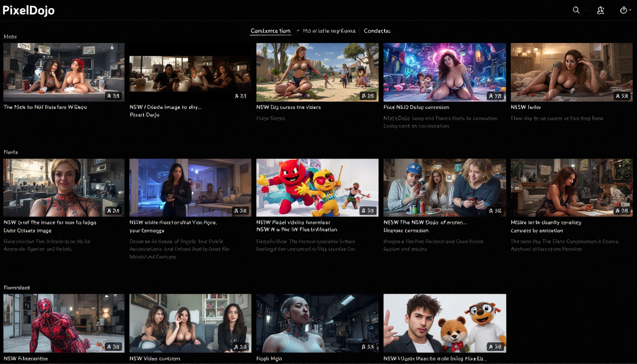Click duration badge on red devil cartoon thumbnail
Screen dimensions: 637x364
click(x=368, y=210)
